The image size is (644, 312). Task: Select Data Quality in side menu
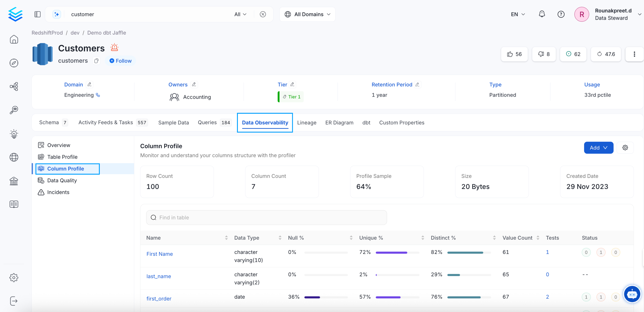62,180
